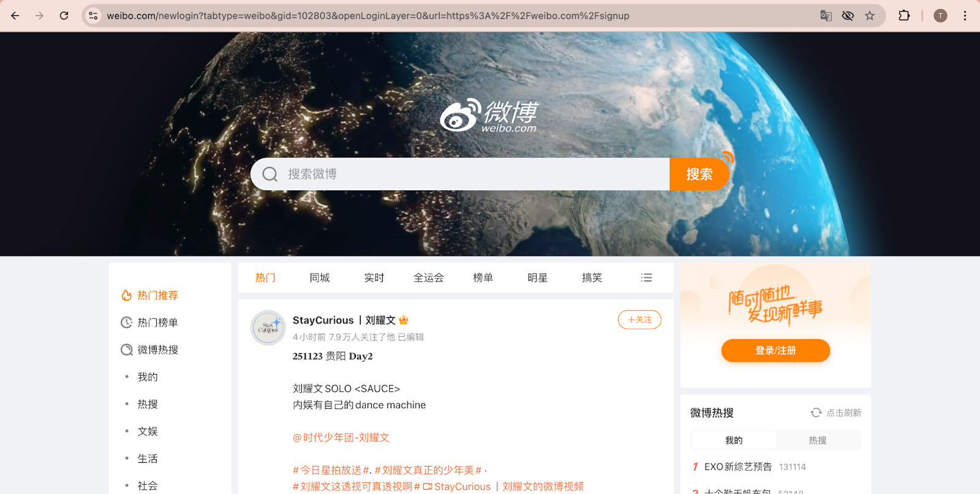This screenshot has width=980, height=494.
Task: Click the 微博热搜 panel heading
Action: [x=712, y=413]
